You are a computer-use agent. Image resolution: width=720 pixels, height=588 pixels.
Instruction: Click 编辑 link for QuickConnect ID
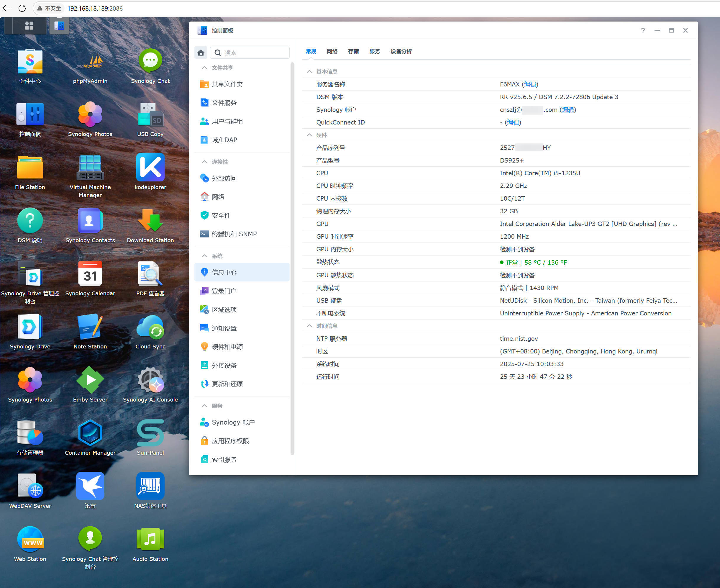[513, 122]
